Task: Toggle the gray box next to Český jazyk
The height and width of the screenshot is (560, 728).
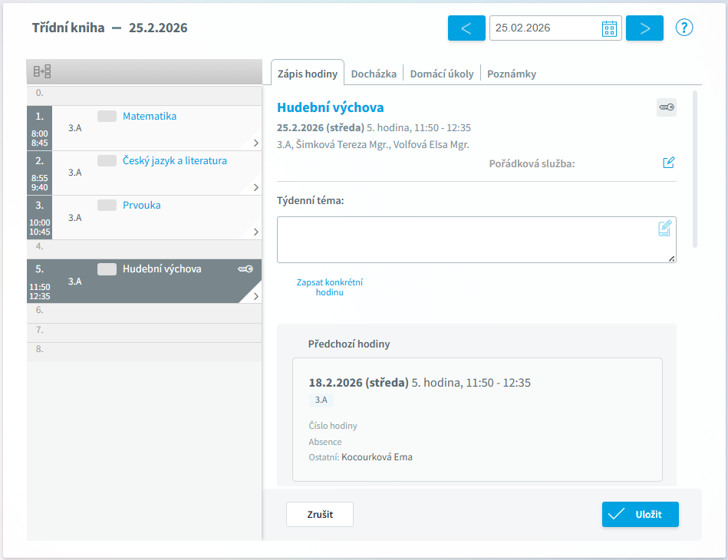Action: pyautogui.click(x=107, y=161)
